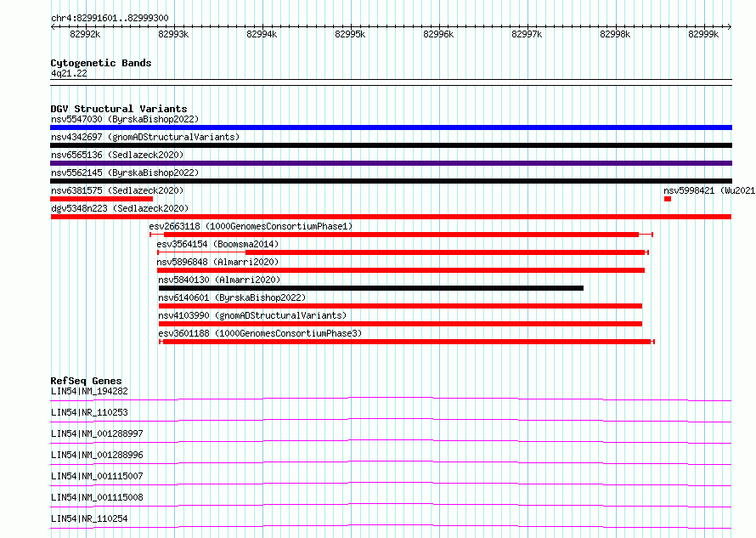The width and height of the screenshot is (756, 538).
Task: Open nsv6565136 (Sedlazeck2020) label
Action: click(117, 155)
